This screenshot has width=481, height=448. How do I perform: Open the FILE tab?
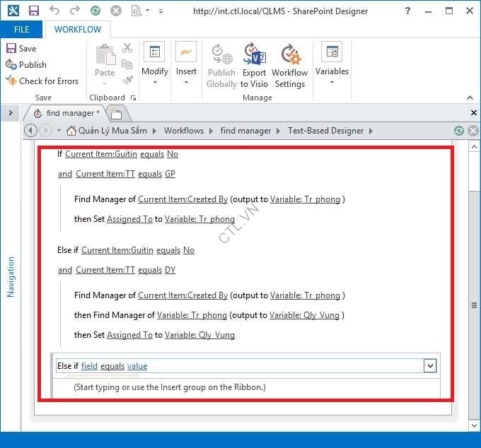point(21,30)
